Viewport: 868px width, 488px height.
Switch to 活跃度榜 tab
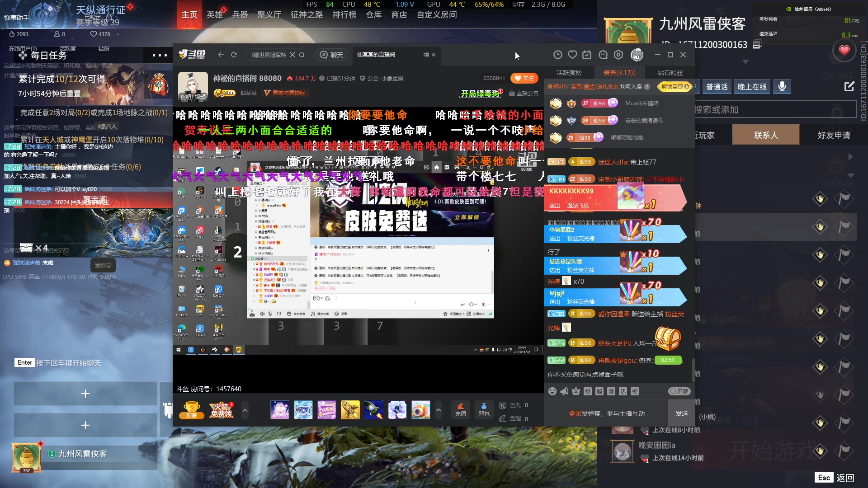569,72
